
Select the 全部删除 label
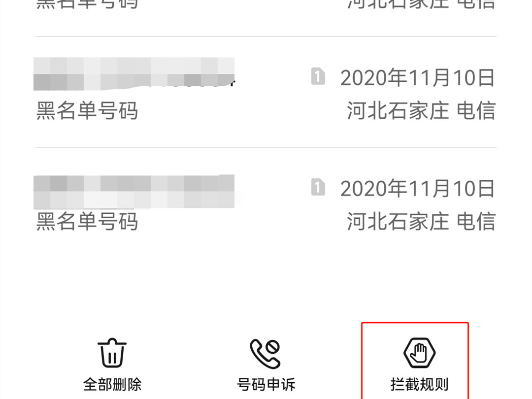point(112,384)
